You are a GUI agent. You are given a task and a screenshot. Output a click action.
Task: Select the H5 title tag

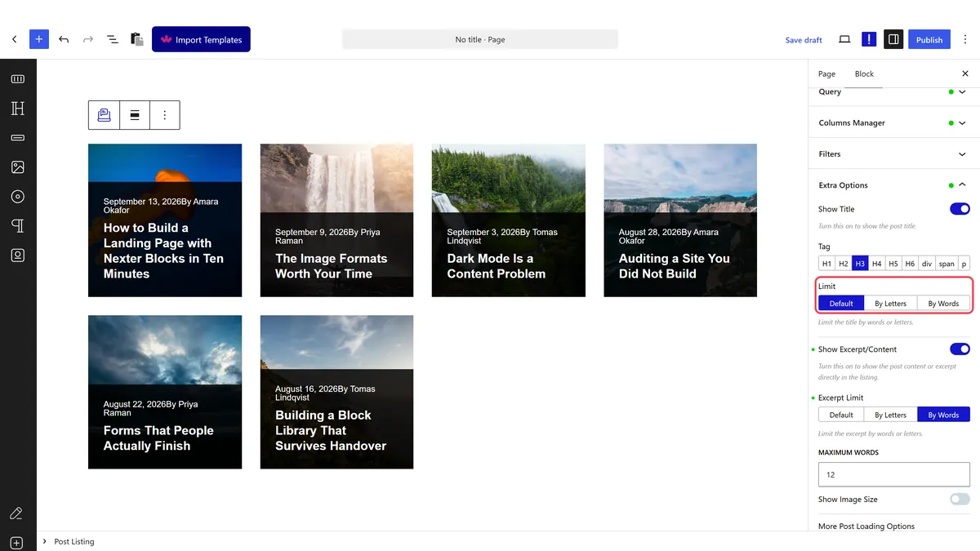tap(893, 264)
